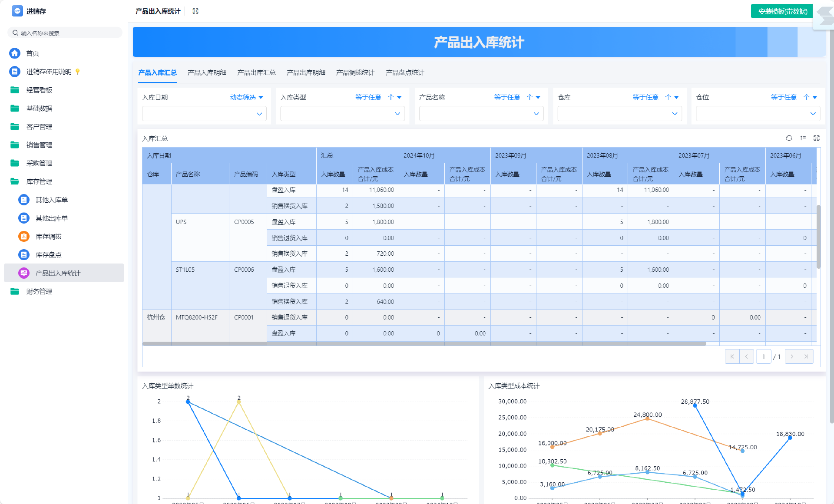Click the expand icon beside the 产品出入库统计 title
The width and height of the screenshot is (834, 504).
[x=195, y=11]
